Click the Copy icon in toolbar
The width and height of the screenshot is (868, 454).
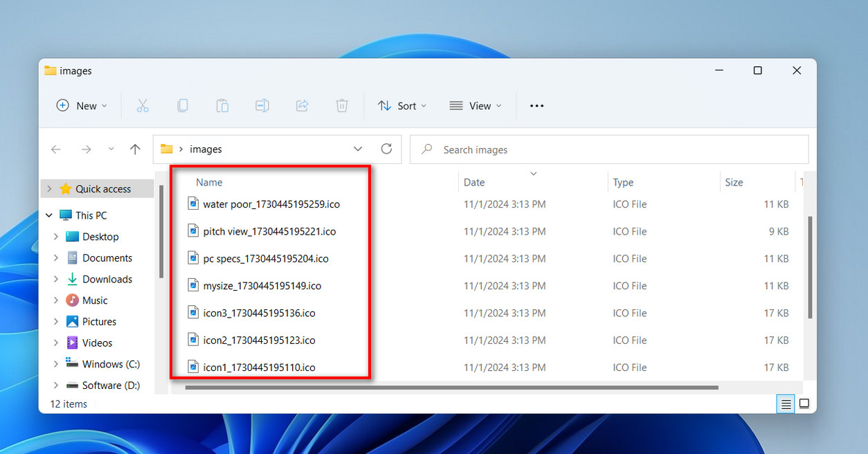click(x=182, y=106)
